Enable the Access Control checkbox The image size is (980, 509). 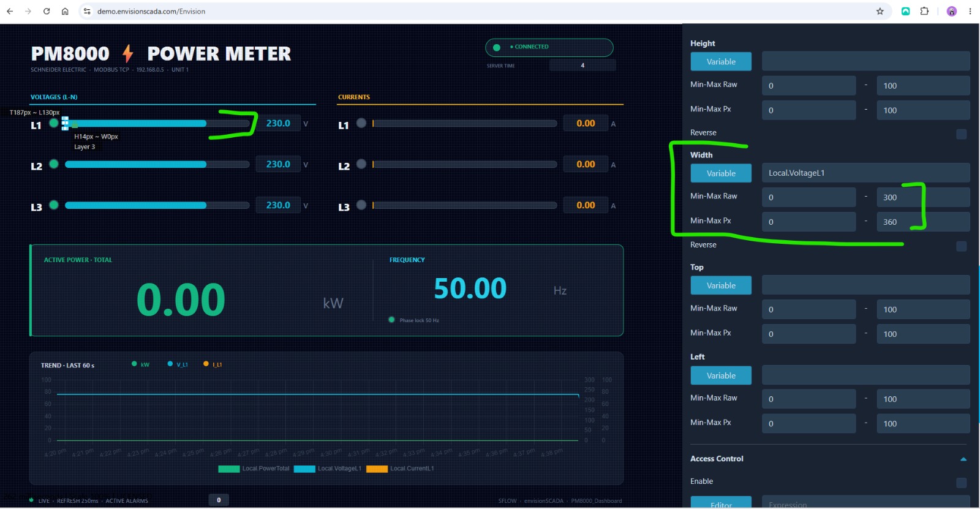pyautogui.click(x=962, y=483)
